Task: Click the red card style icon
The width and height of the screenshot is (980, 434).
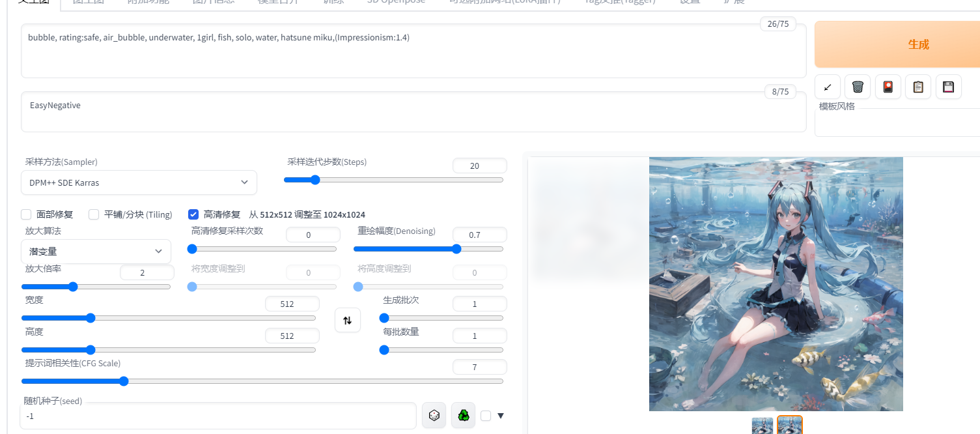Action: coord(888,87)
